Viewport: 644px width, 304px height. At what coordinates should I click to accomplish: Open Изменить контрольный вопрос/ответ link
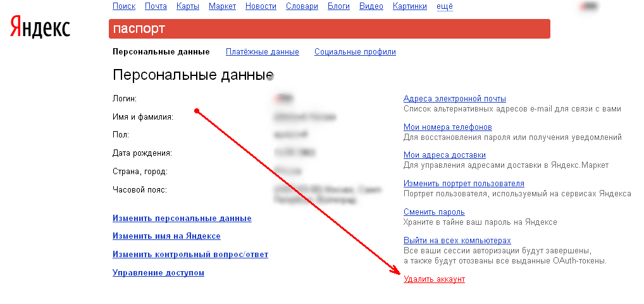click(190, 255)
